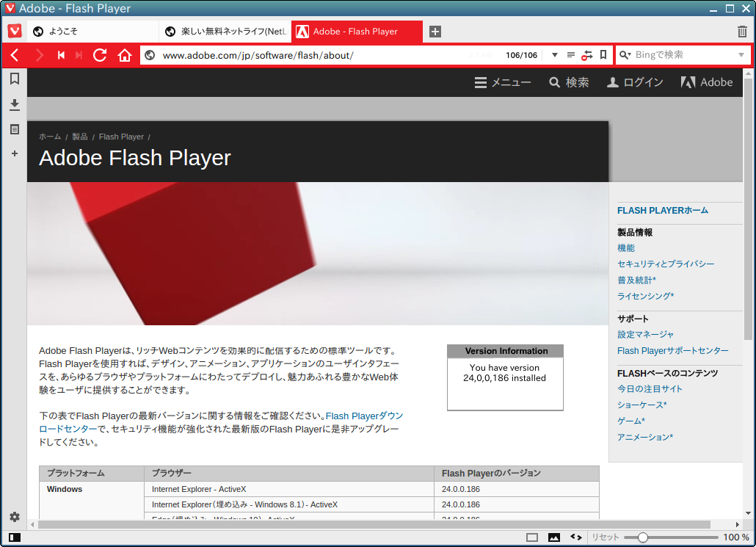Select the Adobe - Flash Player tab
The width and height of the screenshot is (756, 547).
pos(357,32)
